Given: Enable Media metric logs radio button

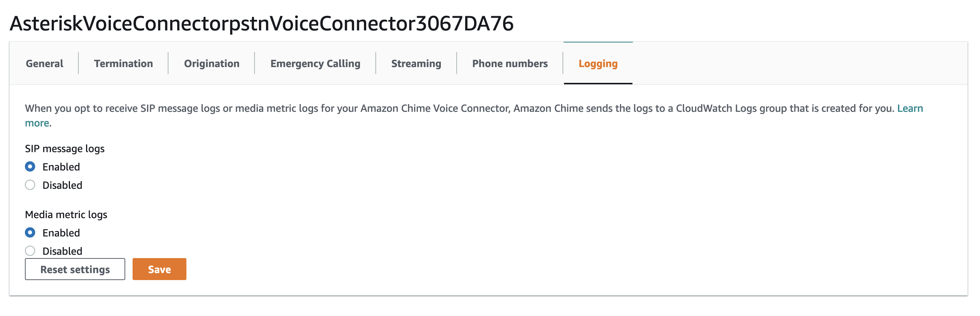Looking at the screenshot, I should click(30, 233).
